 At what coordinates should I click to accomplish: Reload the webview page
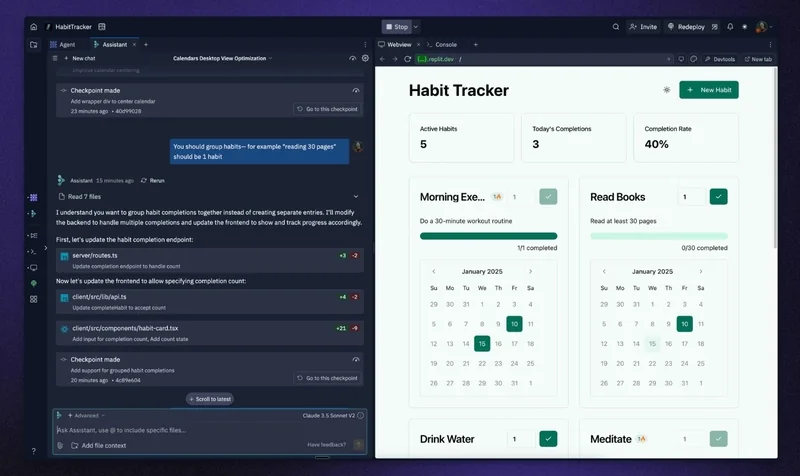[407, 59]
